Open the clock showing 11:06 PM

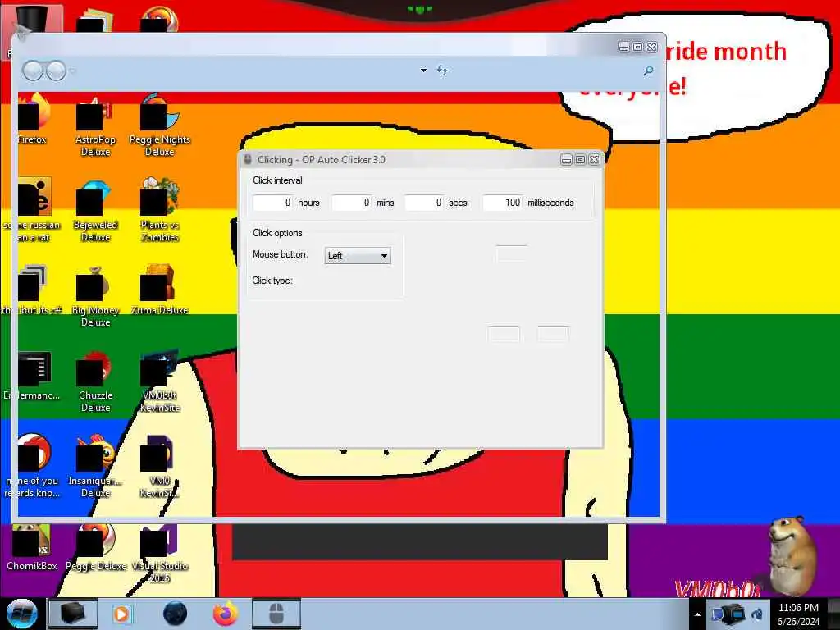798,614
